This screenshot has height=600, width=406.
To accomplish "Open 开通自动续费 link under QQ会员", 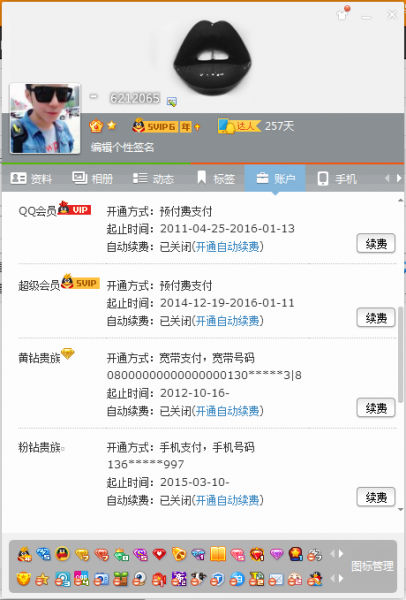I will point(227,247).
